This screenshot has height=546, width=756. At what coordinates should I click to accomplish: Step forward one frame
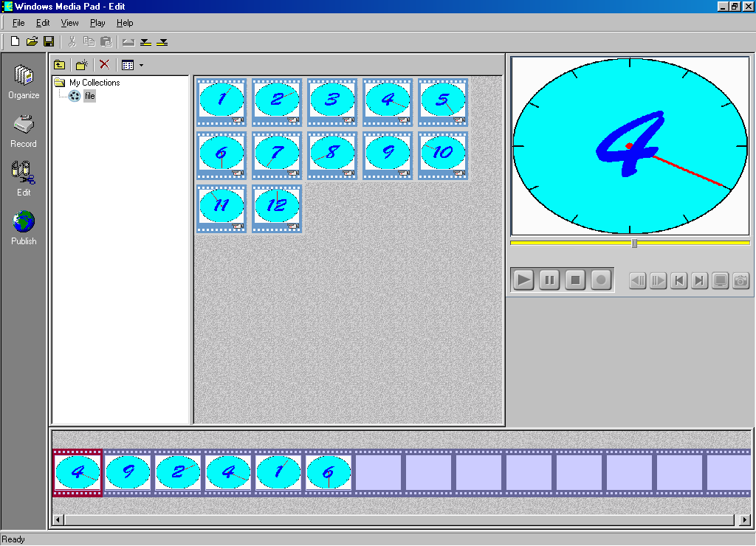pyautogui.click(x=658, y=280)
